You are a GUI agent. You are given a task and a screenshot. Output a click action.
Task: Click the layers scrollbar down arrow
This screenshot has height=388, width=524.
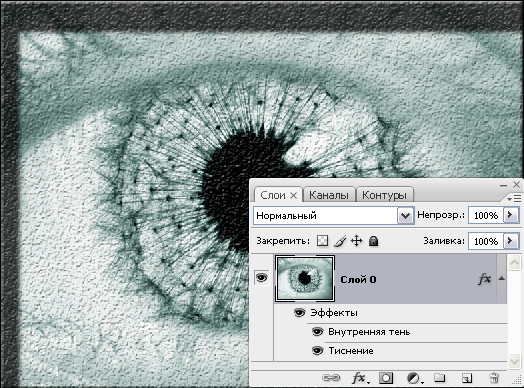click(x=514, y=361)
